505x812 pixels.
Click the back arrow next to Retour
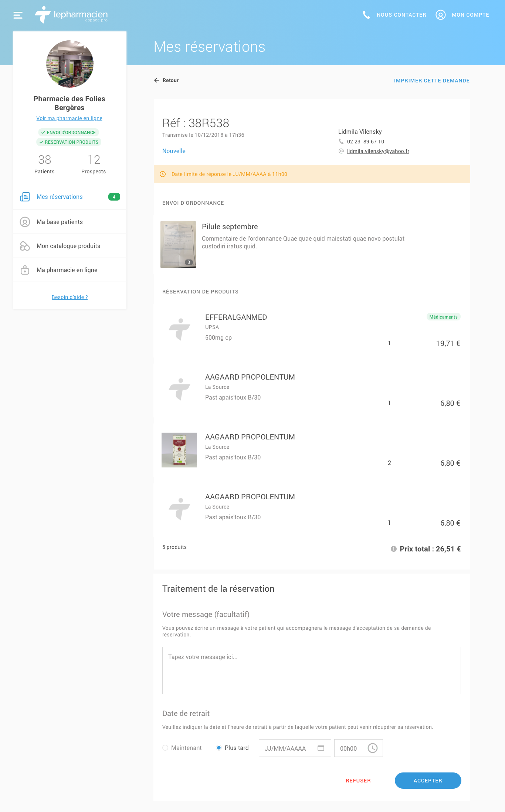156,80
